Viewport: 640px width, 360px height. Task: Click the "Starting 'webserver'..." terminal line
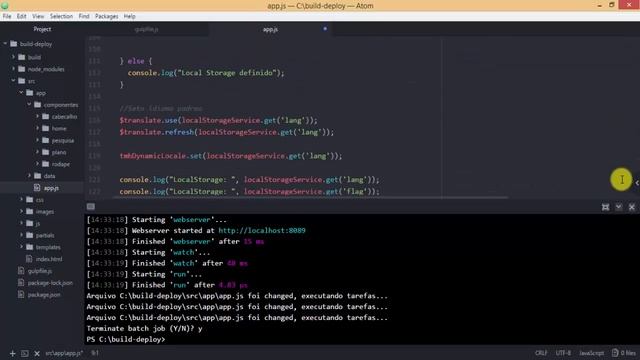(x=156, y=220)
